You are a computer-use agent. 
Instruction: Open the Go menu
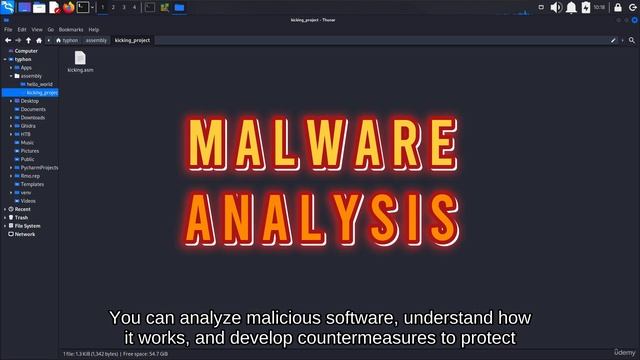point(51,29)
